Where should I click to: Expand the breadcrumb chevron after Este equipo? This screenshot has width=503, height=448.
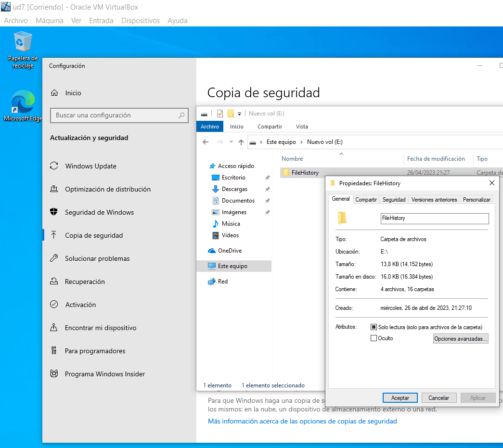click(301, 142)
